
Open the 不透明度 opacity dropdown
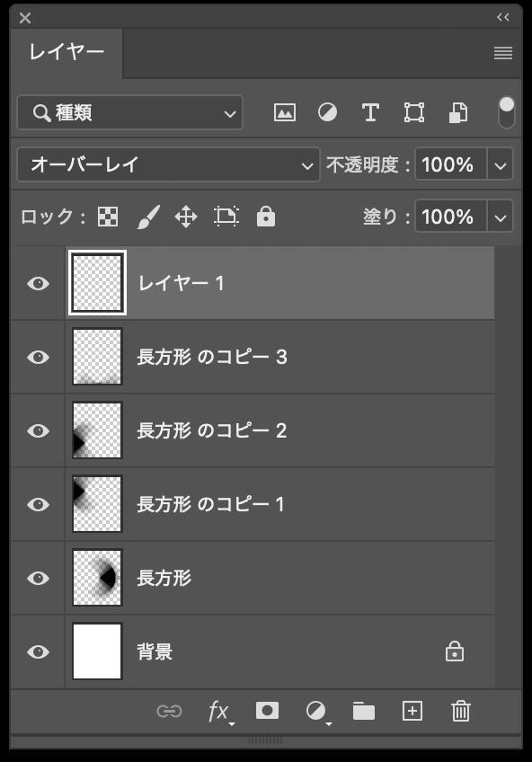pos(501,165)
